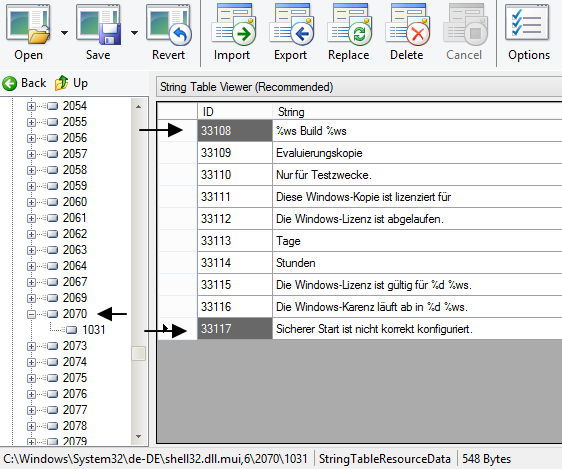Image resolution: width=562 pixels, height=469 pixels.
Task: Expand tree node 2060
Action: (x=31, y=202)
